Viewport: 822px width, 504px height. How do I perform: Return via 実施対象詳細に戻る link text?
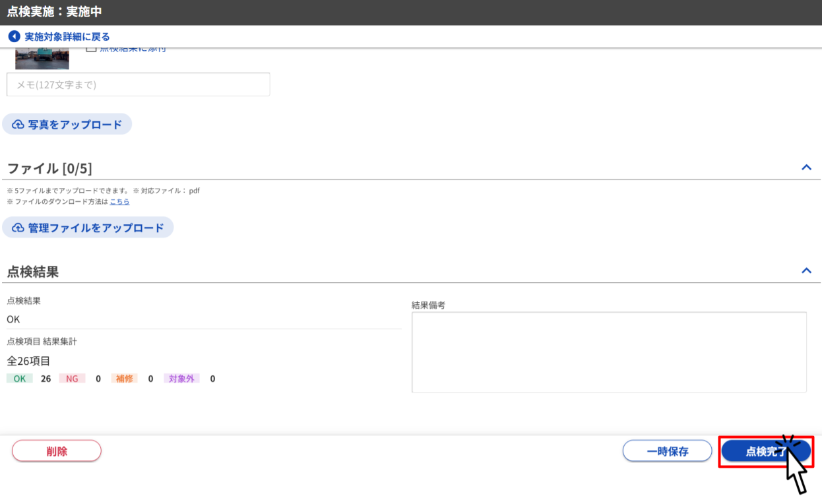(67, 37)
